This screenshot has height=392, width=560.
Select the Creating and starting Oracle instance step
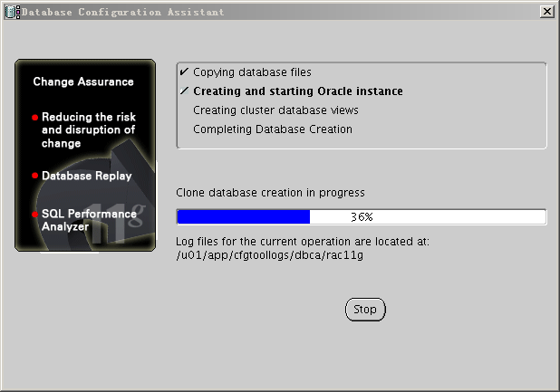click(x=298, y=91)
